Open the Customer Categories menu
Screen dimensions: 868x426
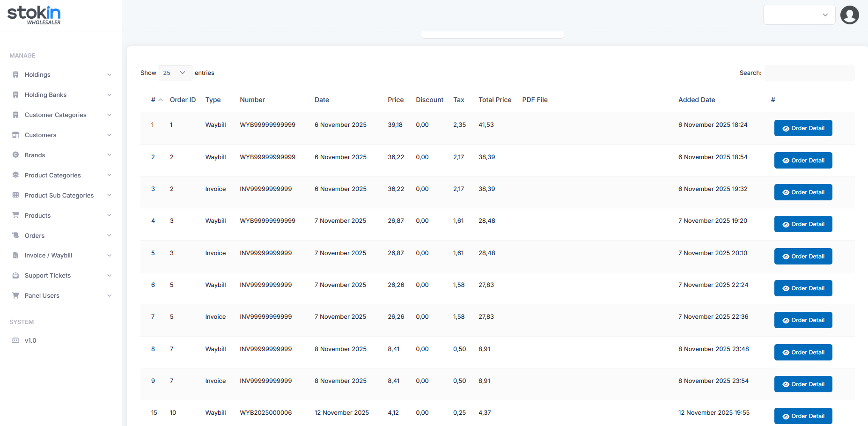(x=55, y=115)
